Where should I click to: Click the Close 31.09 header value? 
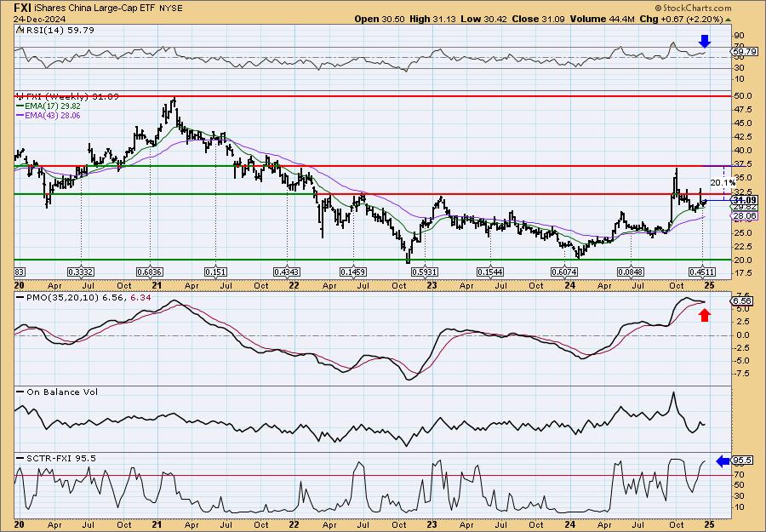(x=539, y=20)
